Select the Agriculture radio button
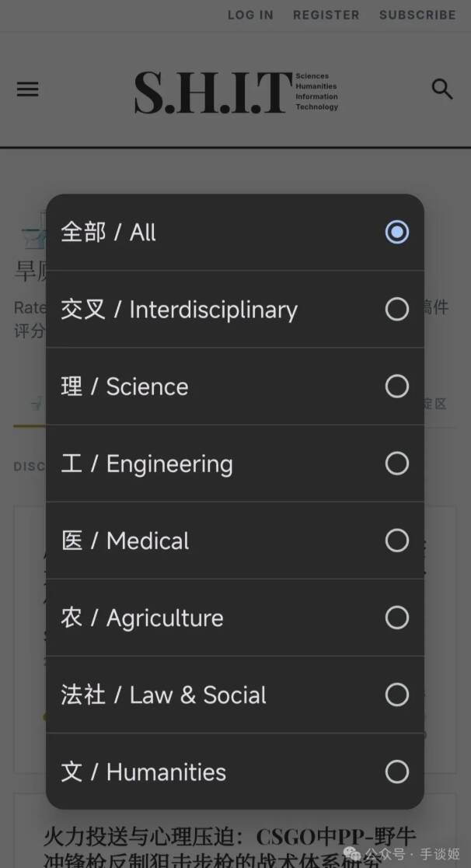This screenshot has height=868, width=471. point(396,618)
